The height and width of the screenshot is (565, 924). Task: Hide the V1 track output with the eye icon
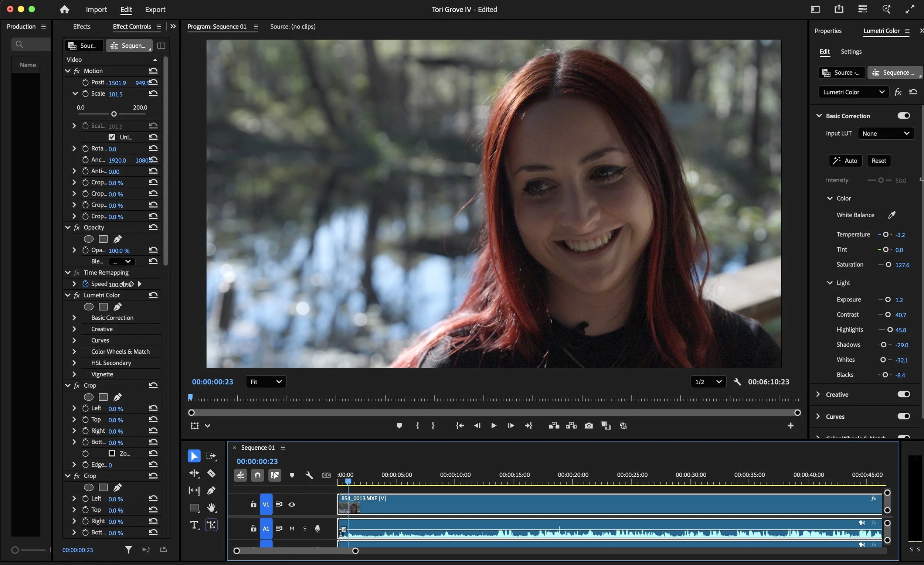(291, 504)
